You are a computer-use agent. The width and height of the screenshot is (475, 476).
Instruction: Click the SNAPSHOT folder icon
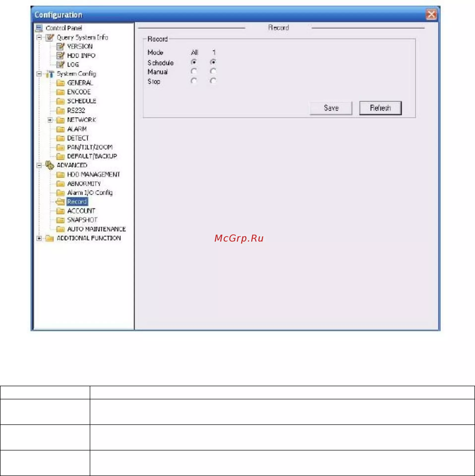pyautogui.click(x=60, y=220)
